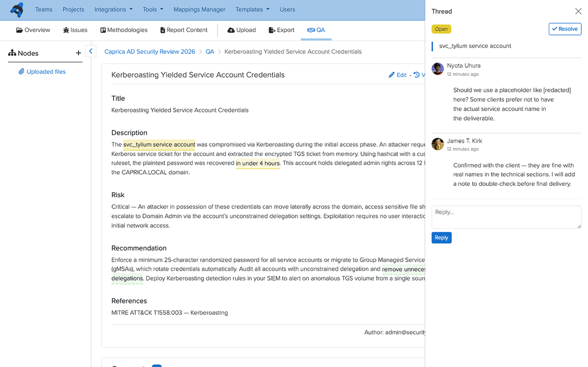Click the James T. Kirk author name

[465, 141]
